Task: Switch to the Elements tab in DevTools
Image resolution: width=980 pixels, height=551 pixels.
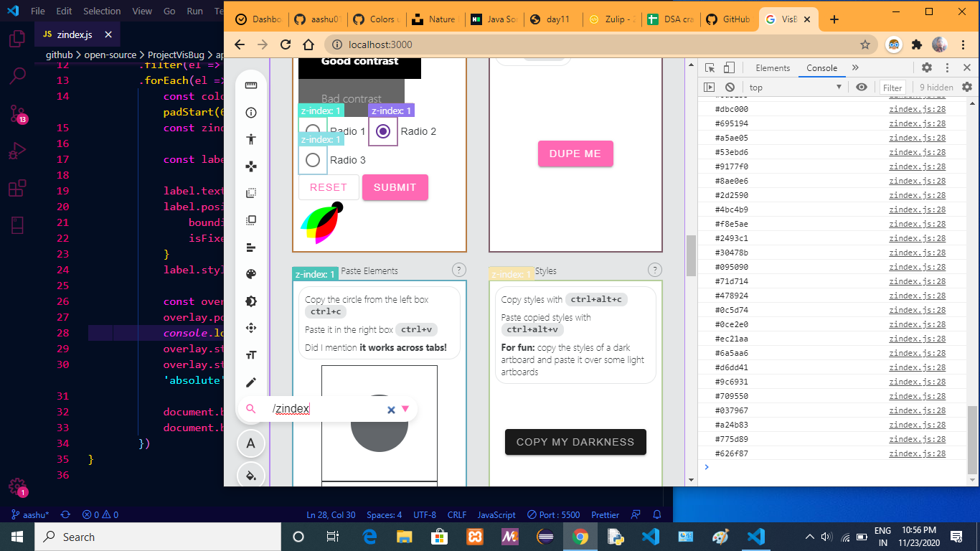Action: (772, 67)
